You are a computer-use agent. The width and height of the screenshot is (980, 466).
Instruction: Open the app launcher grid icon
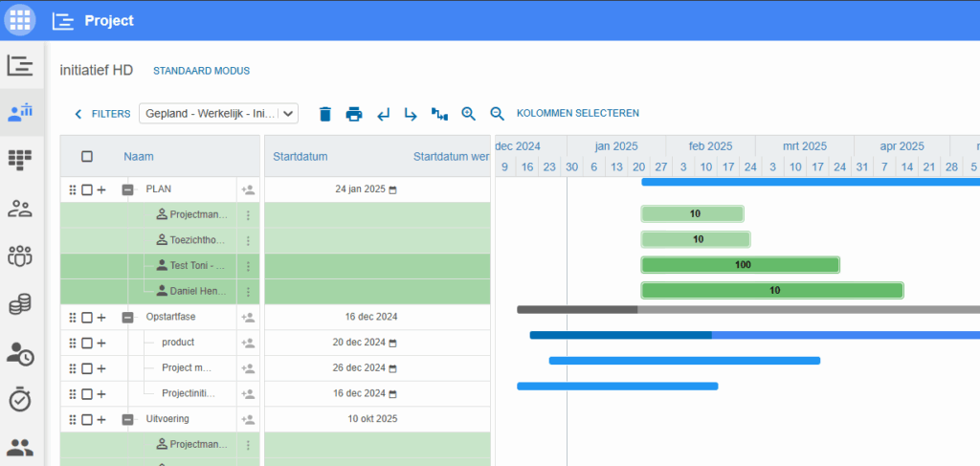tap(21, 19)
